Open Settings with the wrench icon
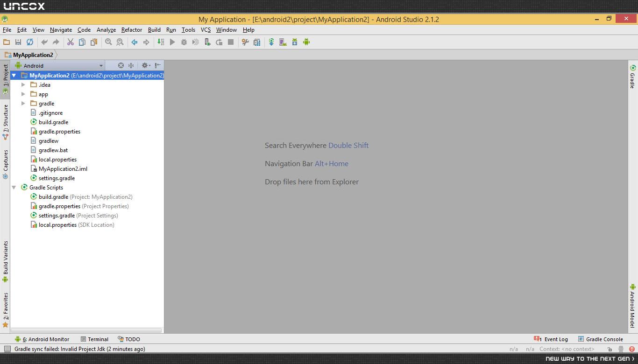The height and width of the screenshot is (364, 638). pyautogui.click(x=245, y=42)
